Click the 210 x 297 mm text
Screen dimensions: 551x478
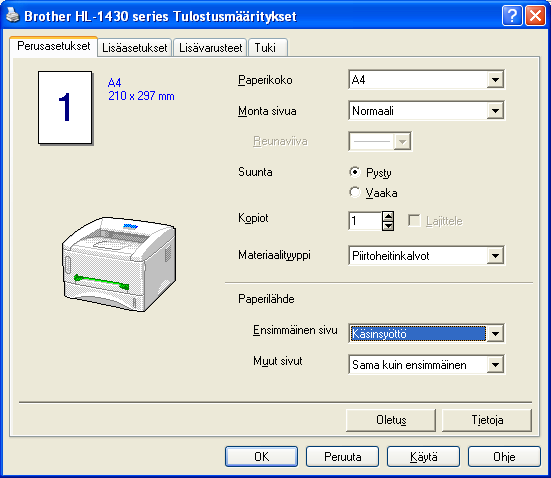pos(141,96)
